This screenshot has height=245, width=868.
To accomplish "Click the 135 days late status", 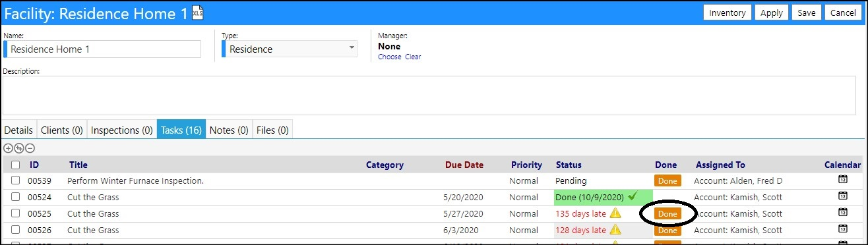I will coord(580,213).
